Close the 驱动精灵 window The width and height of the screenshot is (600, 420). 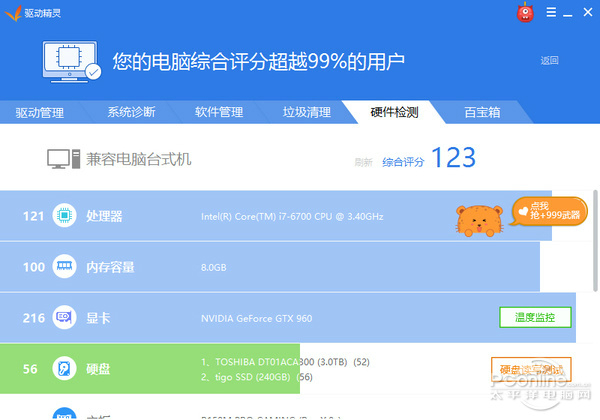pyautogui.click(x=588, y=12)
